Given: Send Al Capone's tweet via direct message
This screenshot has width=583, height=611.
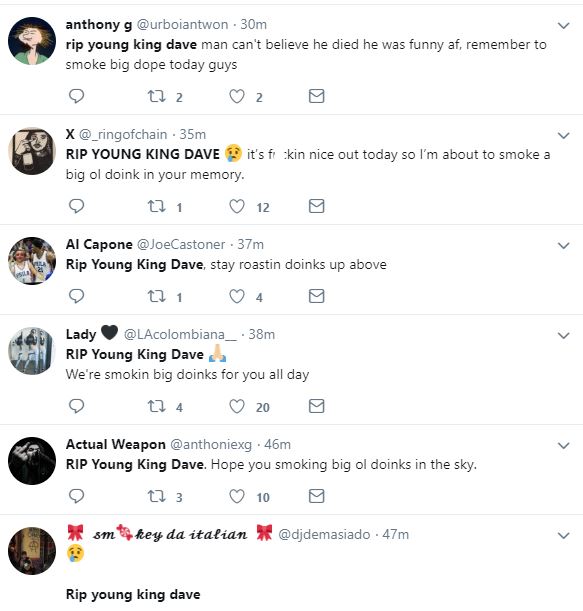Looking at the screenshot, I should pos(316,296).
